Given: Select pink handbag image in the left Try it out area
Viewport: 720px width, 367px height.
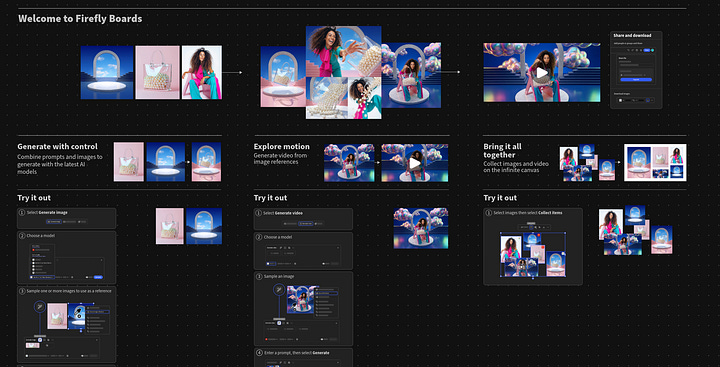Looking at the screenshot, I should [x=169, y=226].
